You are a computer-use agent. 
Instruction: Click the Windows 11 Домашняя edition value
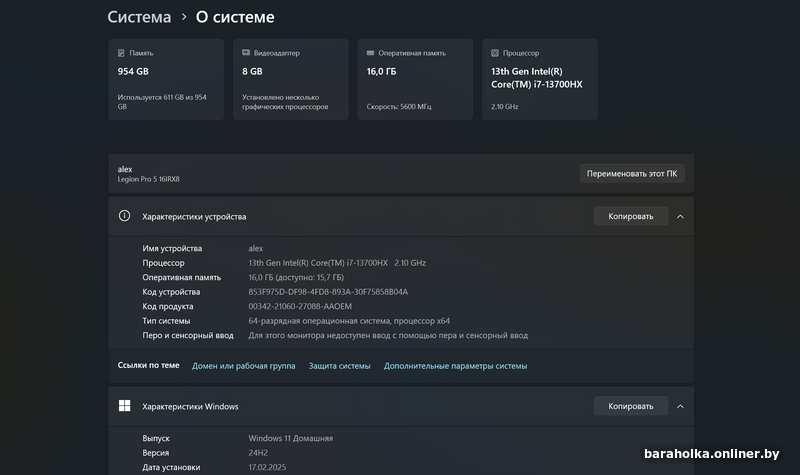pyautogui.click(x=290, y=438)
